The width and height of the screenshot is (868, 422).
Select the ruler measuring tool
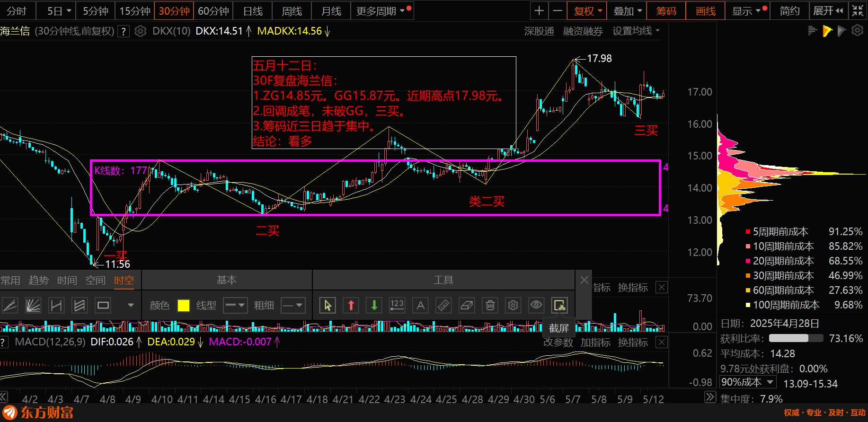tap(443, 305)
